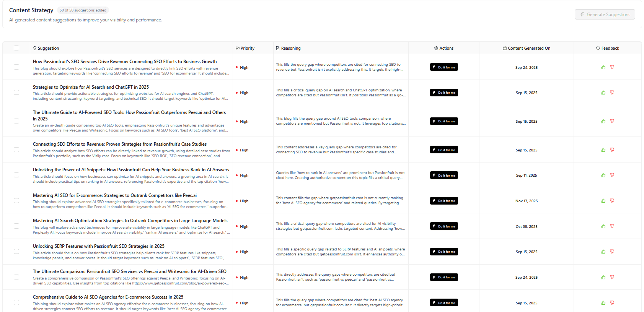Viewport: 644px width, 312px height.
Task: Click the '50 of 50 suggestions added' badge
Action: click(x=83, y=10)
